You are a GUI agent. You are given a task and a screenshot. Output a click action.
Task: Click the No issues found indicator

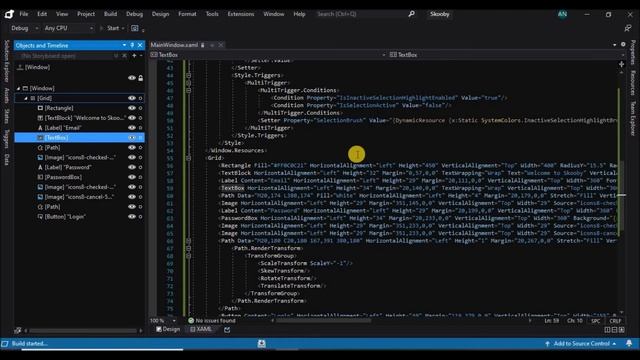[212, 321]
